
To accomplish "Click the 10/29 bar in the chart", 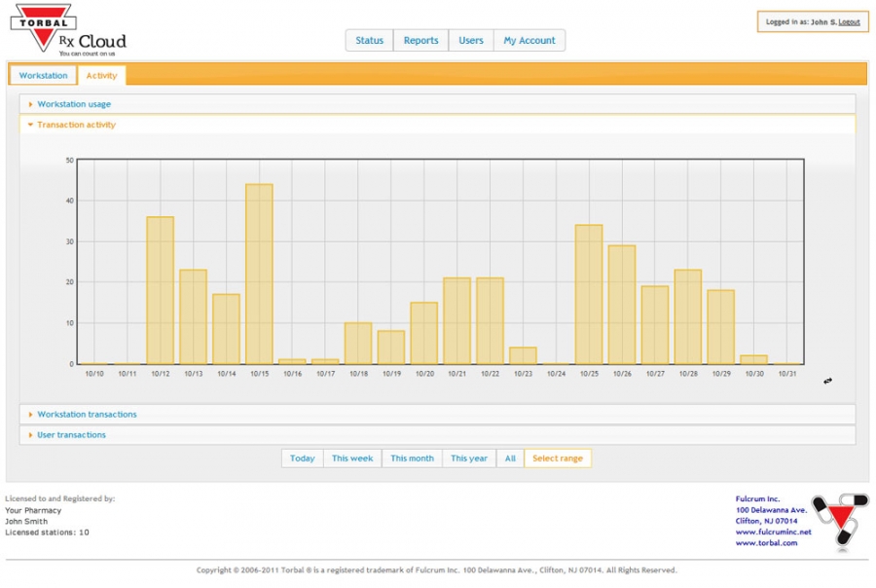I will tap(720, 327).
